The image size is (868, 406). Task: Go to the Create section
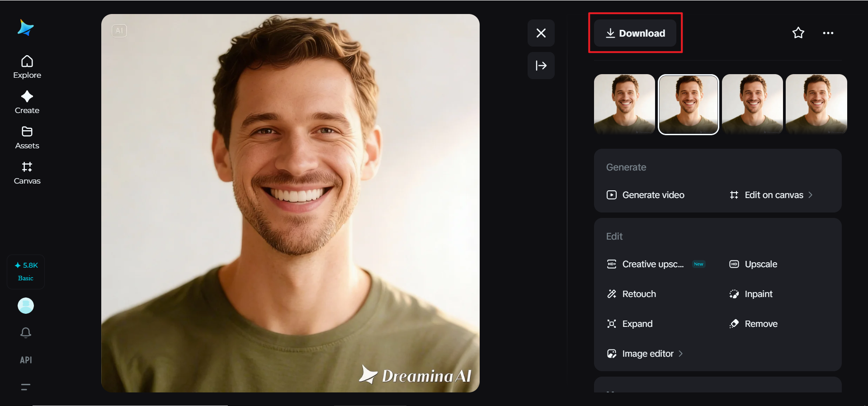(x=27, y=103)
